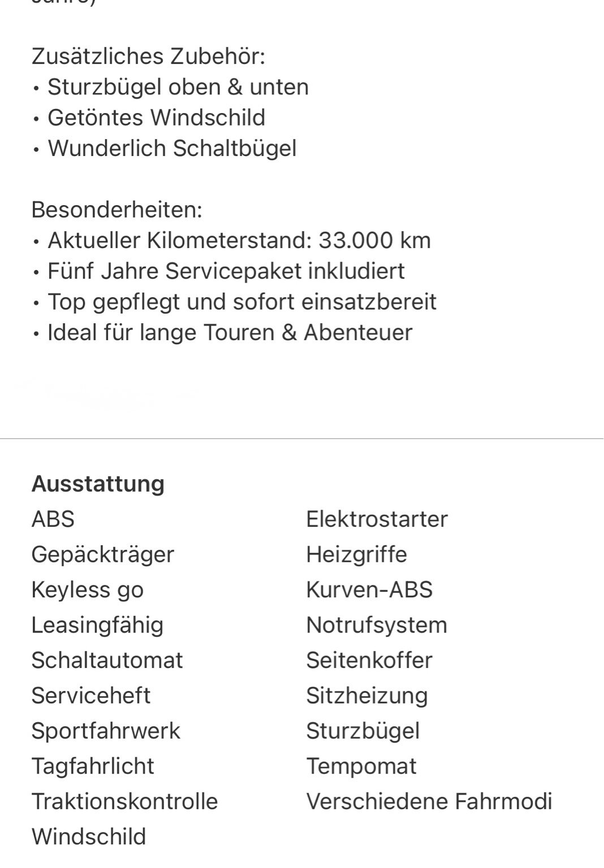Click the Fünf Jahre Servicepaket inkludiert line
604x868 pixels.
(x=226, y=271)
